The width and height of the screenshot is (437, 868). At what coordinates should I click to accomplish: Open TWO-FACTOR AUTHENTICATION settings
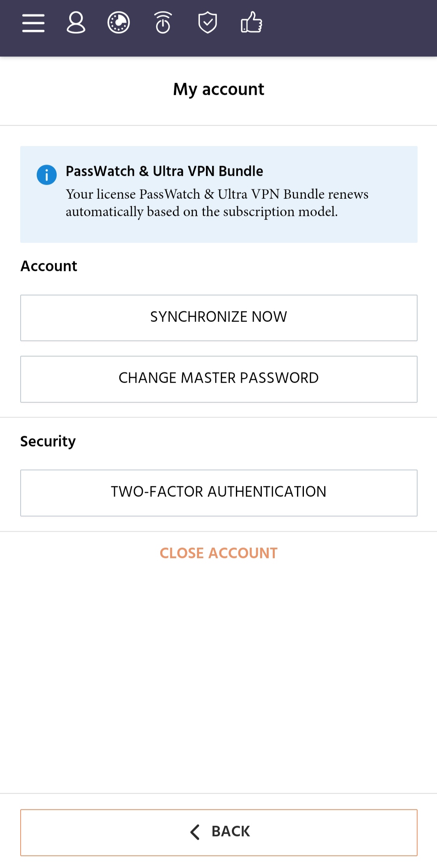(x=219, y=493)
